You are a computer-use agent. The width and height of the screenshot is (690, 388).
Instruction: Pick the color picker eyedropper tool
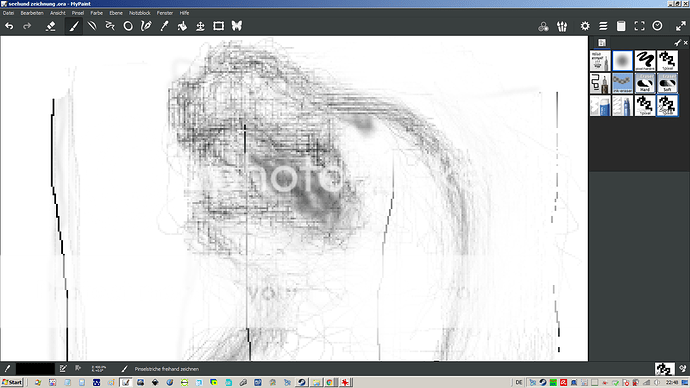pyautogui.click(x=164, y=26)
